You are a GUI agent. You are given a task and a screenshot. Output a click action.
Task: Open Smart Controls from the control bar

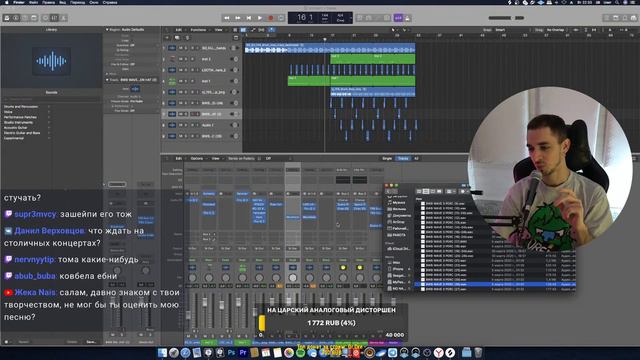[x=45, y=18]
